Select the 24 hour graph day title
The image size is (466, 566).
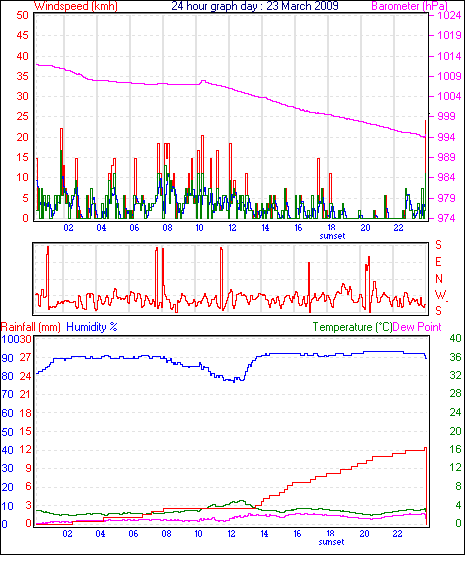pos(255,6)
